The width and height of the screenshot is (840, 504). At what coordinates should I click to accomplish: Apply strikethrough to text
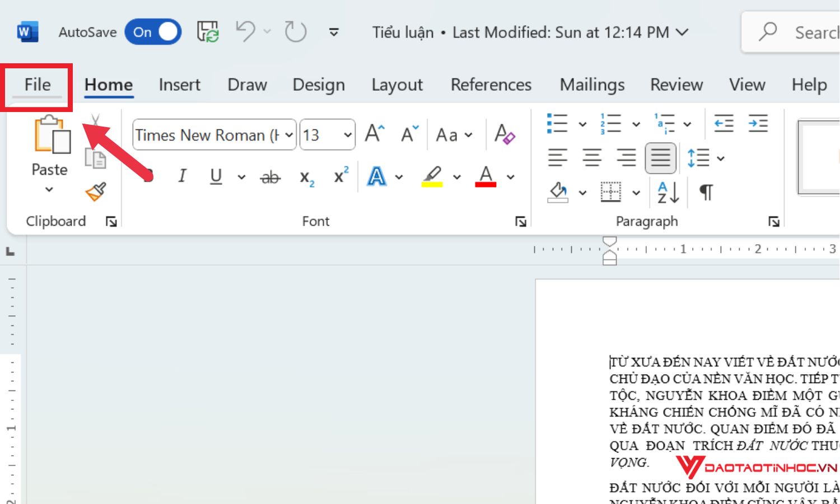click(270, 177)
